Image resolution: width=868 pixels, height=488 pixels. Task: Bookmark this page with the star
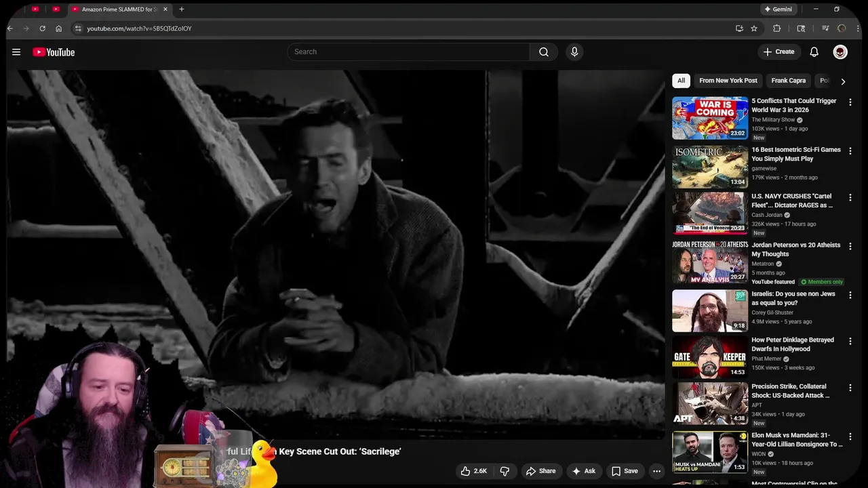click(x=754, y=28)
